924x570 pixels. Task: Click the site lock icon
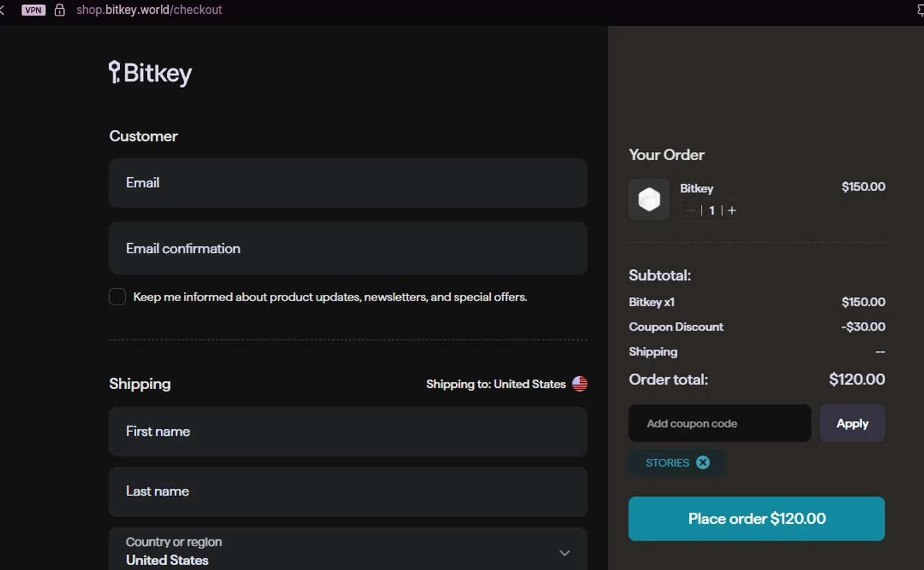pos(60,10)
